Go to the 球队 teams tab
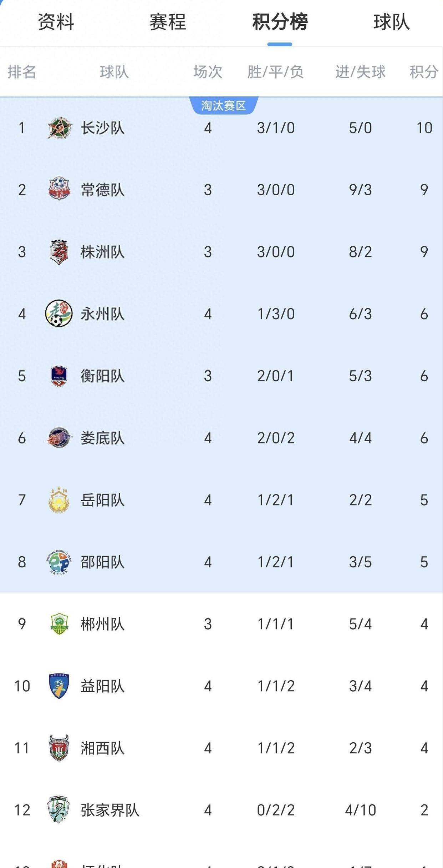 [x=391, y=22]
